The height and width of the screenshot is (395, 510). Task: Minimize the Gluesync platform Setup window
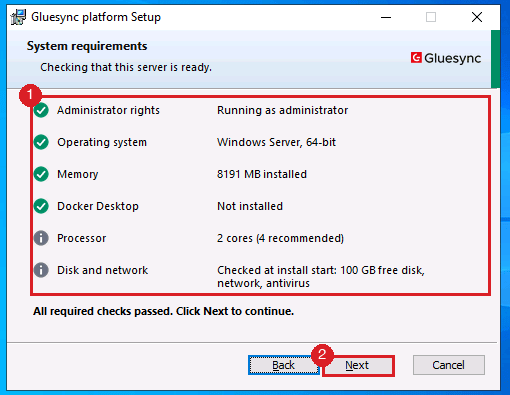(386, 17)
